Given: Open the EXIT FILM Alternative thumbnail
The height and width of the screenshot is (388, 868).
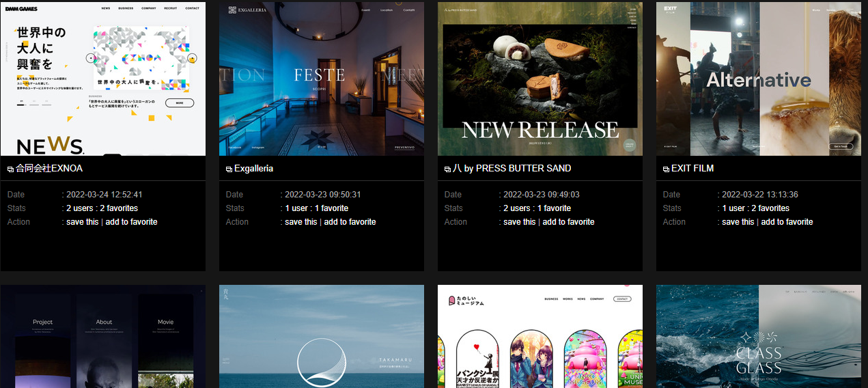Looking at the screenshot, I should coord(759,79).
